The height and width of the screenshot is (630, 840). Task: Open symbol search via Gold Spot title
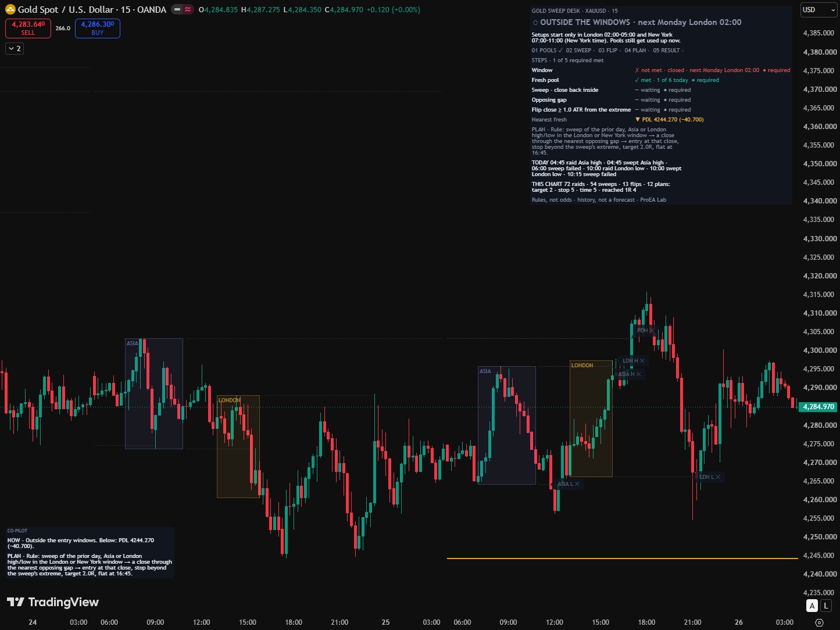pos(92,9)
